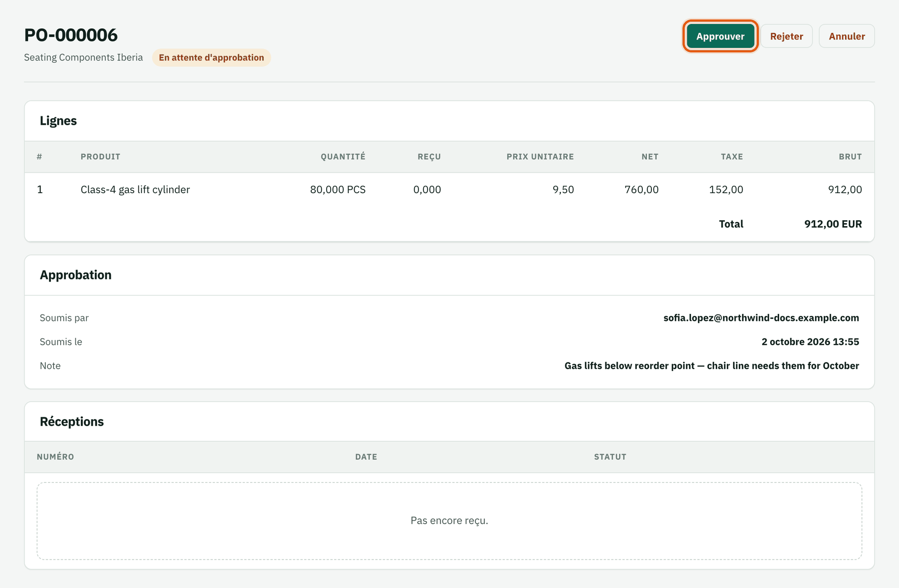Click total 912,00 EUR
Image resolution: width=899 pixels, height=588 pixels.
click(x=833, y=224)
